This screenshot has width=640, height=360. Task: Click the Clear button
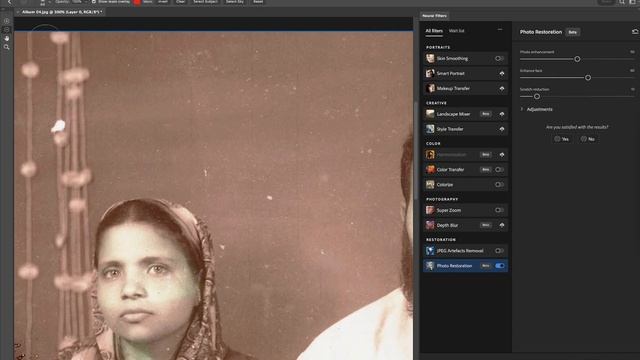click(180, 2)
